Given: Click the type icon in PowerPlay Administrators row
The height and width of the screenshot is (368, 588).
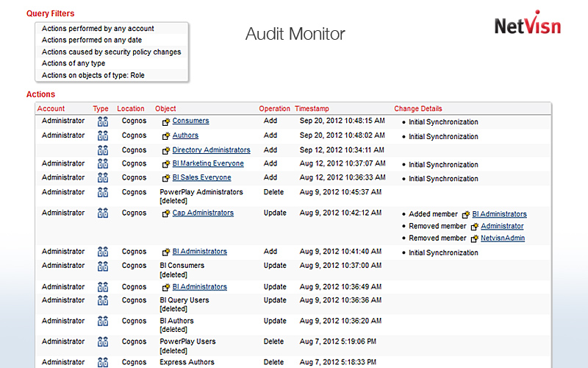Looking at the screenshot, I should point(103,193).
